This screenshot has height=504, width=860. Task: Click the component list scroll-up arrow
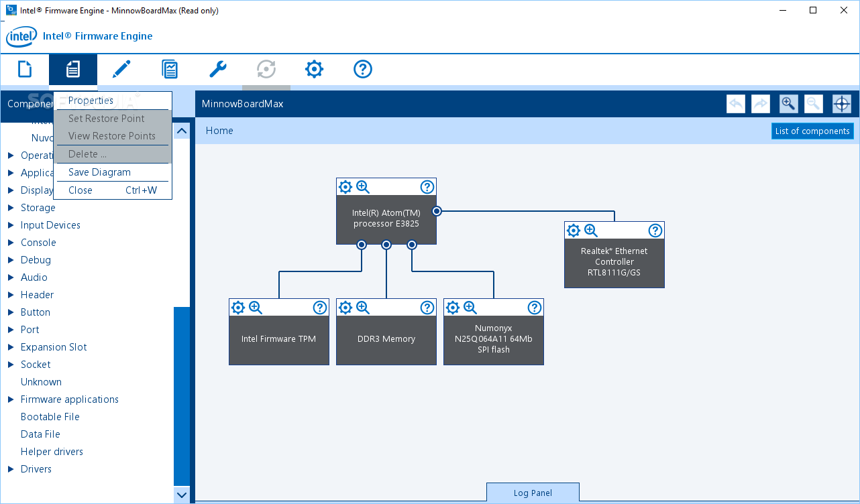182,131
